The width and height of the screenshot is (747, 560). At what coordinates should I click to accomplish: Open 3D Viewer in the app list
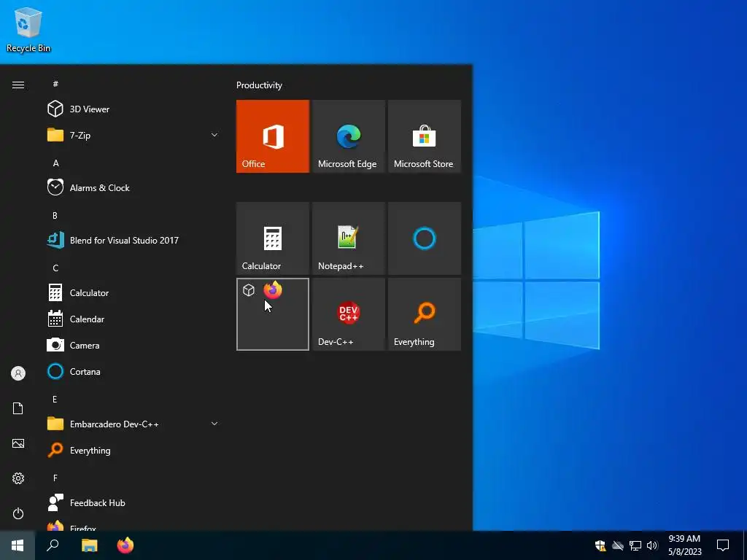pyautogui.click(x=133, y=109)
